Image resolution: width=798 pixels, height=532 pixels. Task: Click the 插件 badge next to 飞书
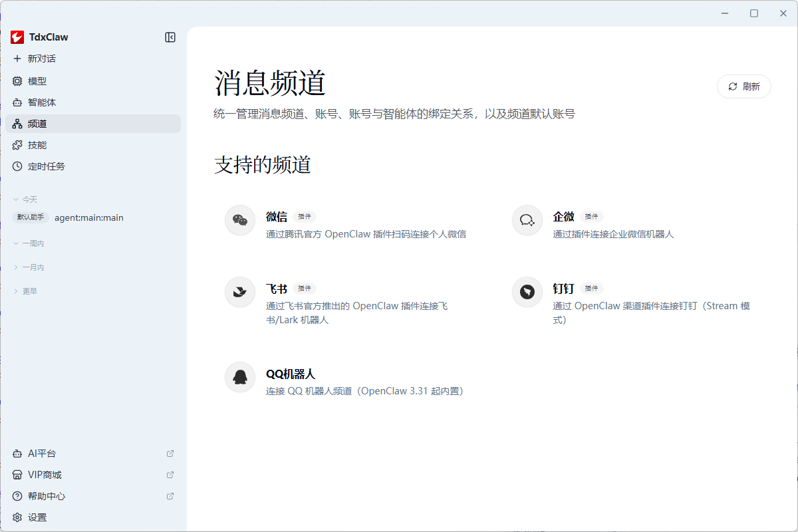tap(305, 289)
